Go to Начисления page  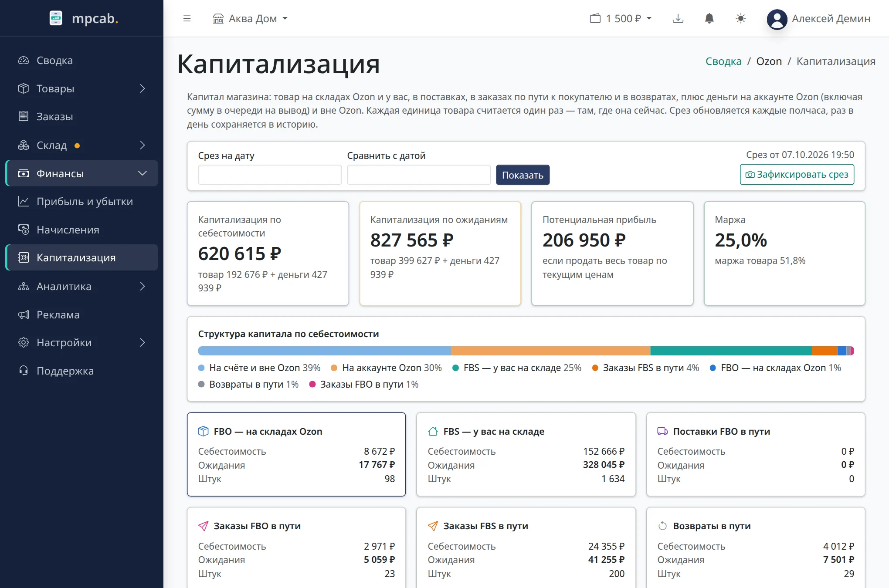click(x=81, y=230)
